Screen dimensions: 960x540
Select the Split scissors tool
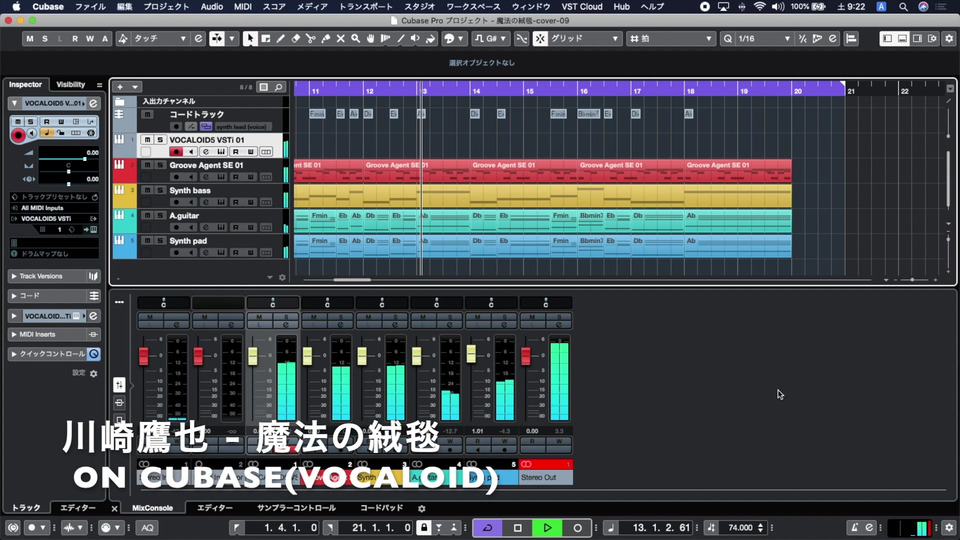click(310, 39)
